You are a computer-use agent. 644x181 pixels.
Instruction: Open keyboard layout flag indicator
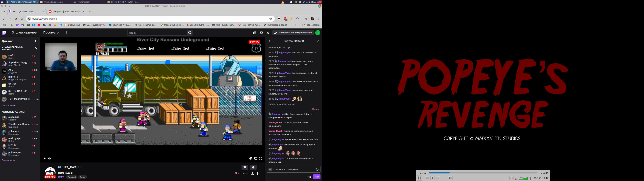319,2
